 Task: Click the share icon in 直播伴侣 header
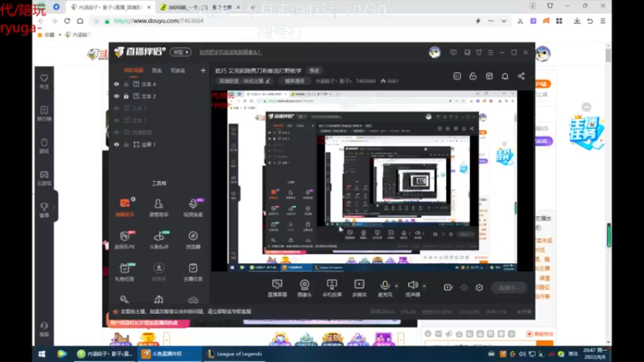521,76
